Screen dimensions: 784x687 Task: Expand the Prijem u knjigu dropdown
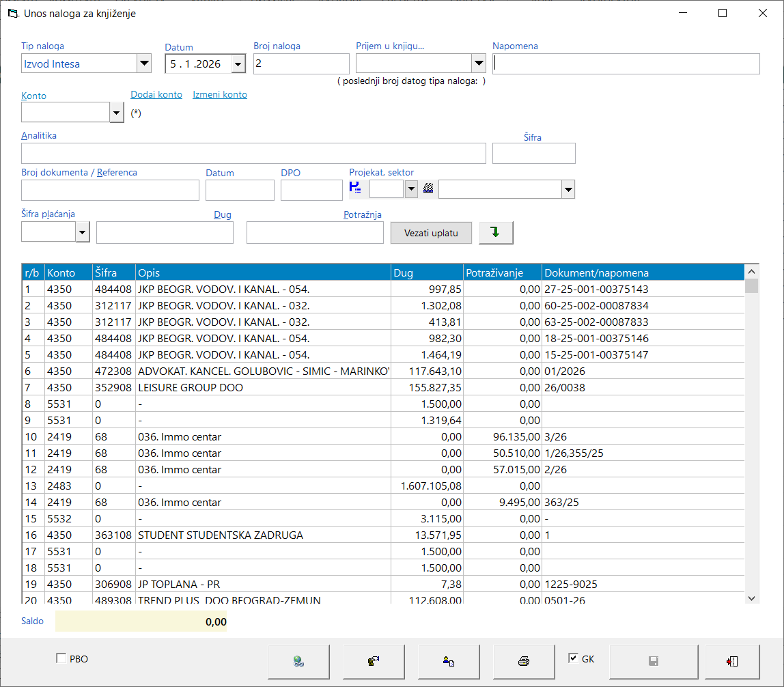pos(479,64)
